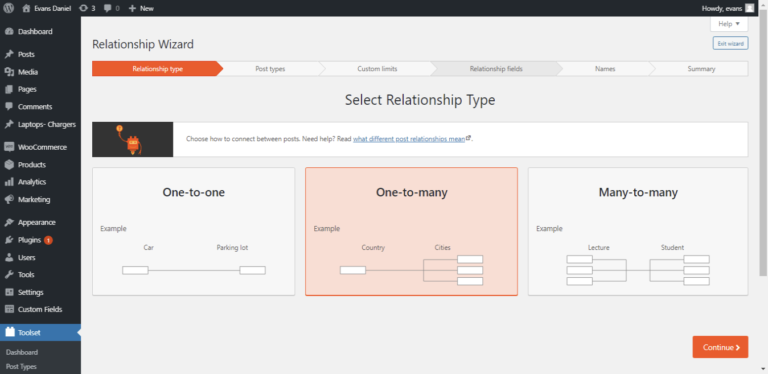Expand the Help dropdown
The image size is (768, 374).
tap(729, 24)
